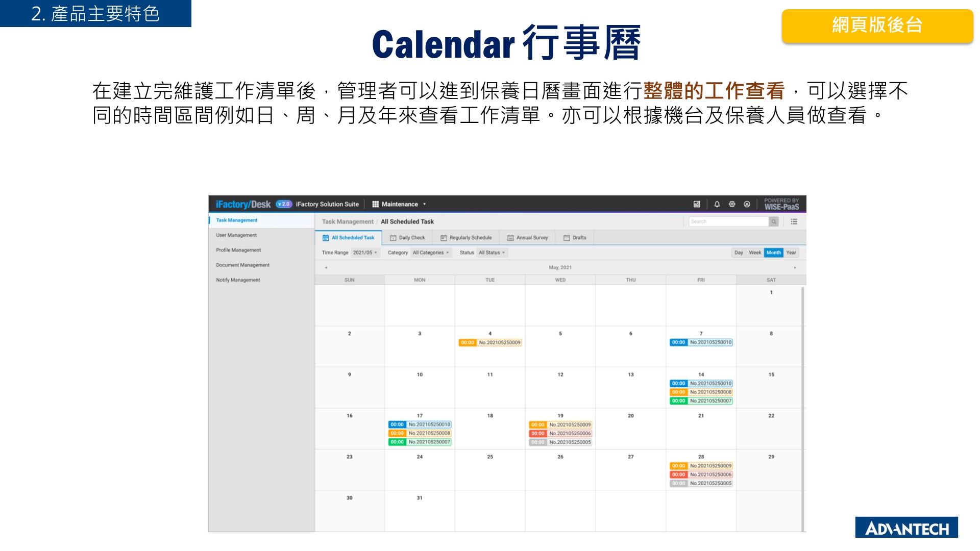Select the Month view button
Screen dimensions: 980x551
click(773, 253)
